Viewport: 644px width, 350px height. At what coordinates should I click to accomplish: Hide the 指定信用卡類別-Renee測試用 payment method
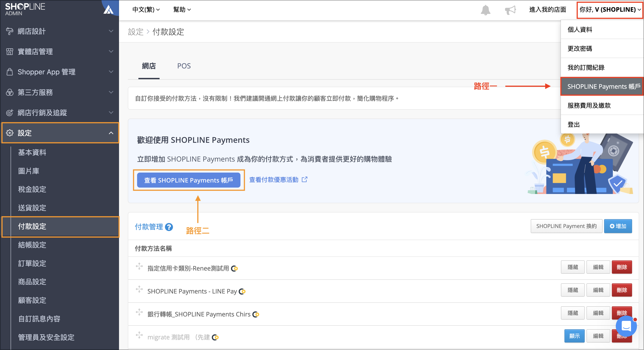click(573, 267)
